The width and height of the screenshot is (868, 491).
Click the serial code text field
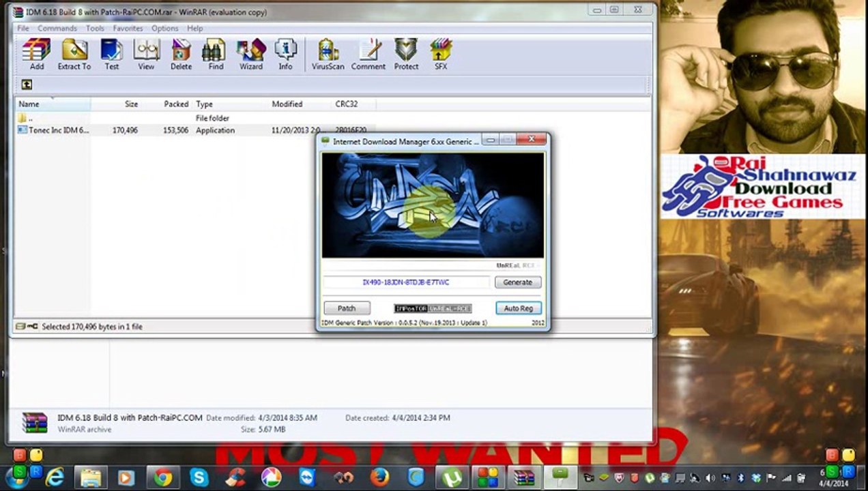[406, 282]
